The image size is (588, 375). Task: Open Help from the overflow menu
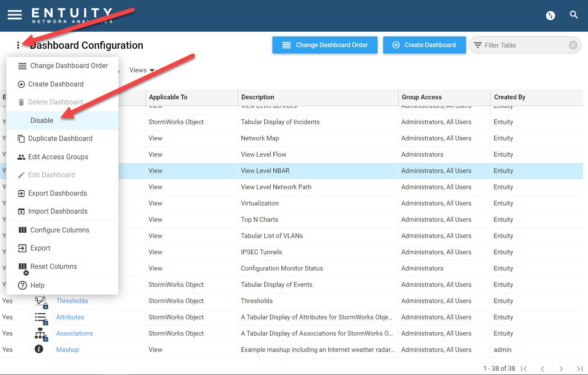pos(62,286)
